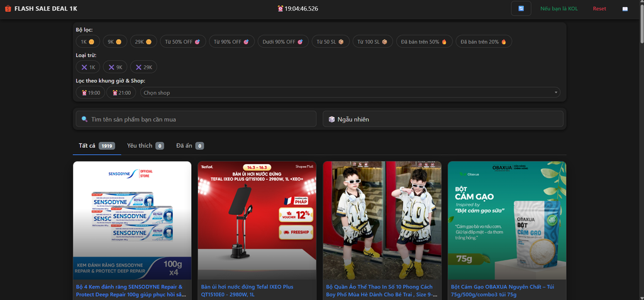Open the Sensodyne toothpaste product image

132,220
